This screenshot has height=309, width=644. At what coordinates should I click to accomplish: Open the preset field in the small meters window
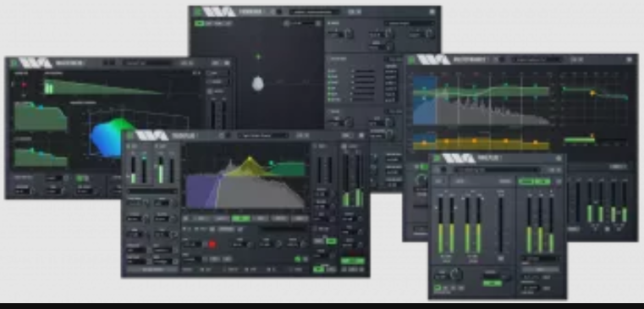[497, 169]
